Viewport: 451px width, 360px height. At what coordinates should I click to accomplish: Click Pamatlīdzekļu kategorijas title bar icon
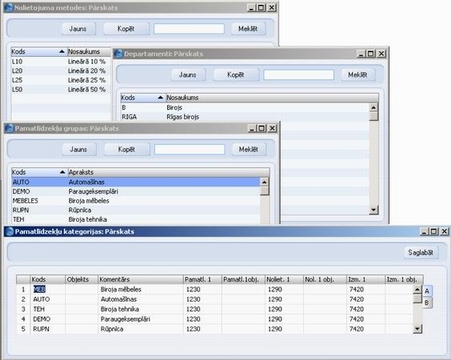10,231
